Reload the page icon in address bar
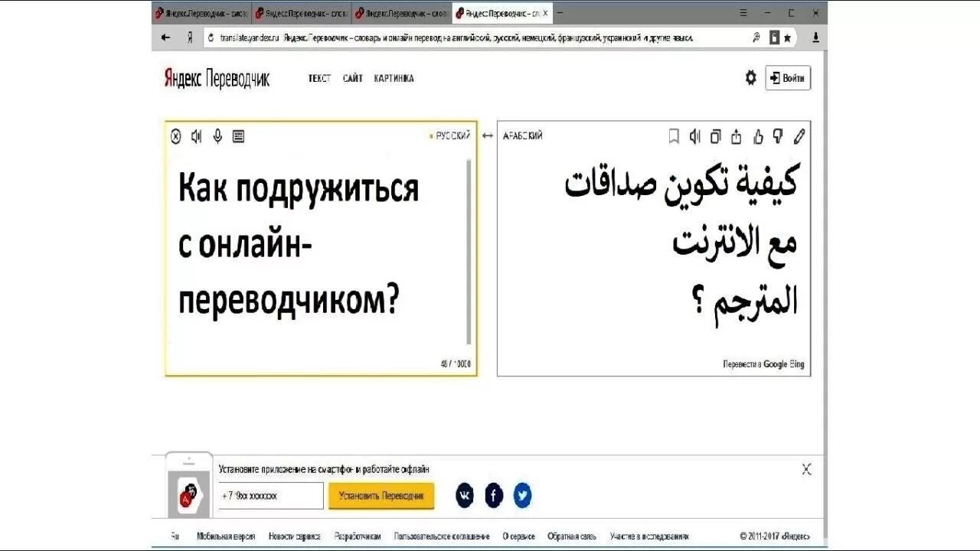 coord(210,37)
